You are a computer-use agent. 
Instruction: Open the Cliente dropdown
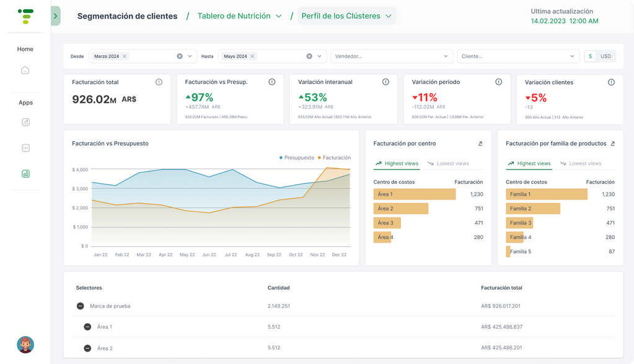click(517, 56)
